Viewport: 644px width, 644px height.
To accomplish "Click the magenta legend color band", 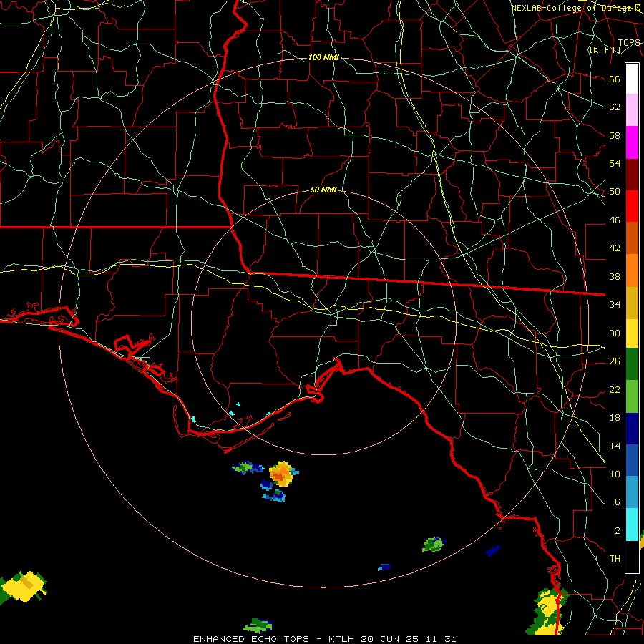I will [x=632, y=142].
